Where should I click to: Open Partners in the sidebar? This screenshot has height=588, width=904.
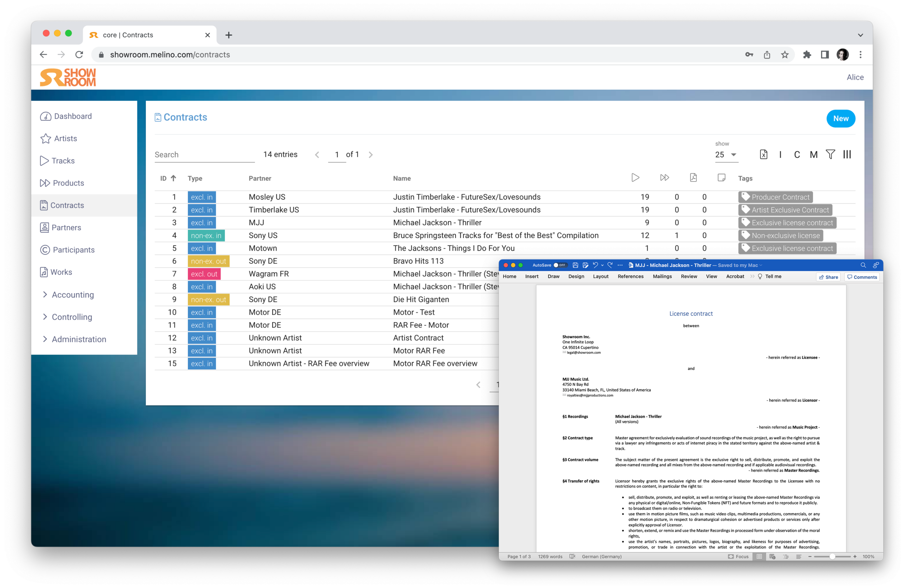(66, 227)
